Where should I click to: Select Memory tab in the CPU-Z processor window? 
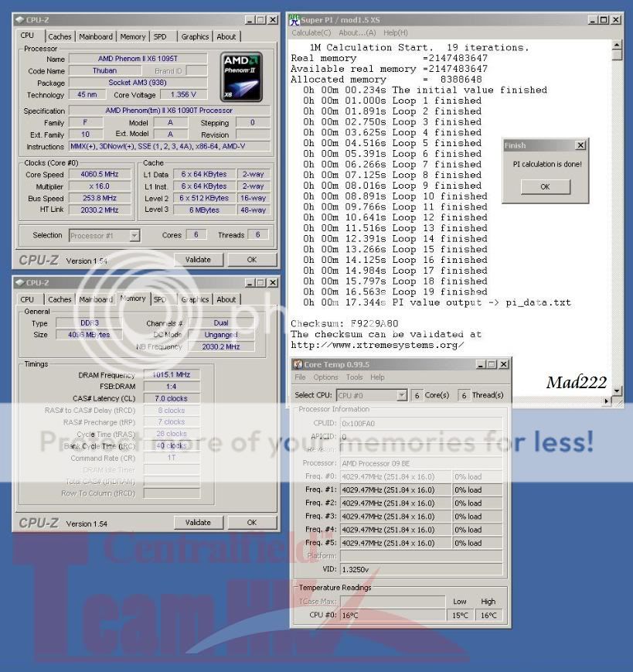pyautogui.click(x=133, y=37)
